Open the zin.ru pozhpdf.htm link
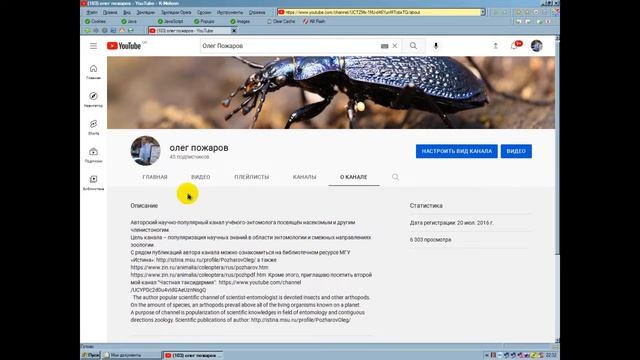Image resolution: width=640 pixels, height=360 pixels. click(198, 275)
